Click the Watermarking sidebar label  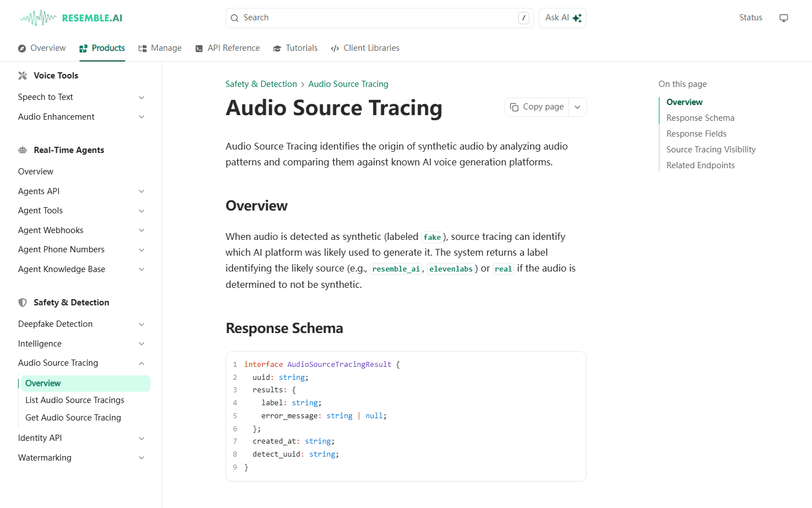click(x=45, y=458)
